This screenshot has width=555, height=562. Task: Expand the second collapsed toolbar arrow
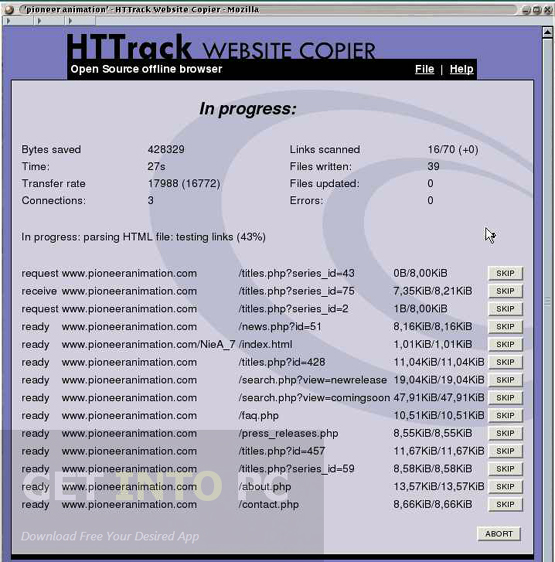[39, 21]
